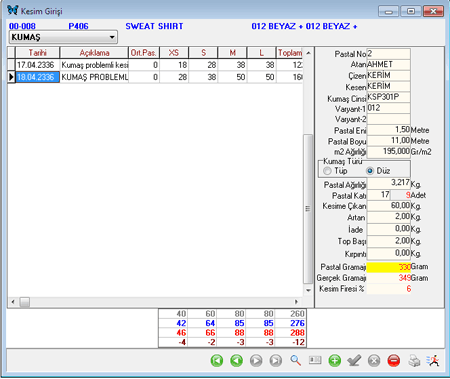Viewport: 450px width, 379px height.
Task: Click yellow Pastal Gramajı field
Action: tap(388, 267)
